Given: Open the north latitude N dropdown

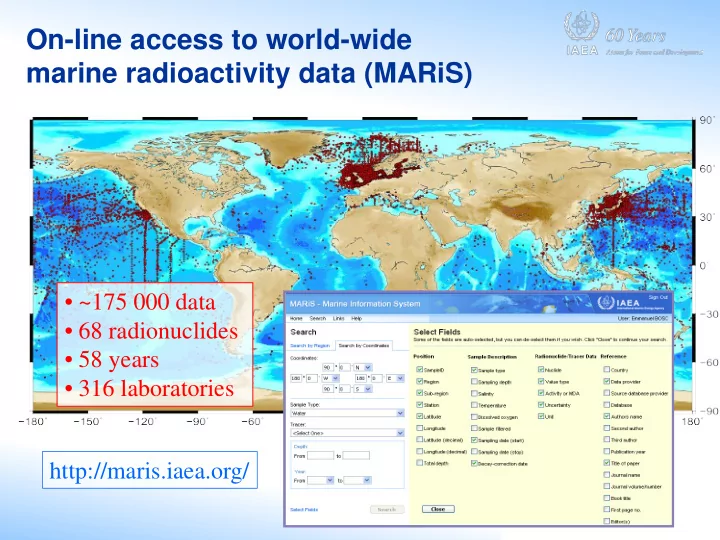Looking at the screenshot, I should coord(362,367).
